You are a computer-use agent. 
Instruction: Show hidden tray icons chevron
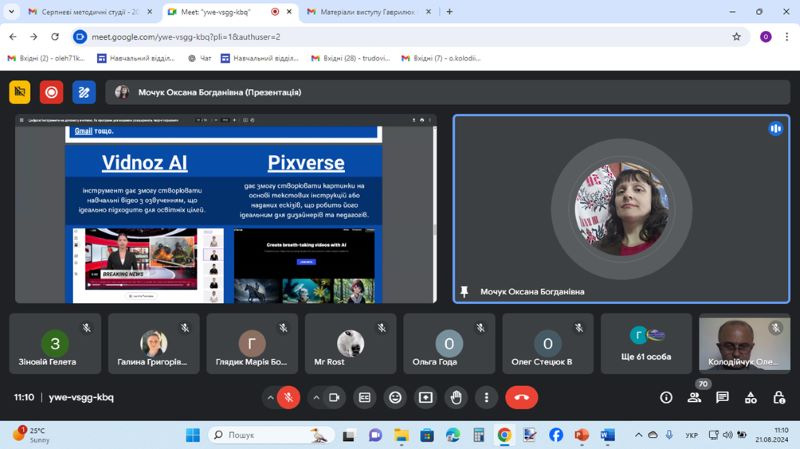pos(638,435)
